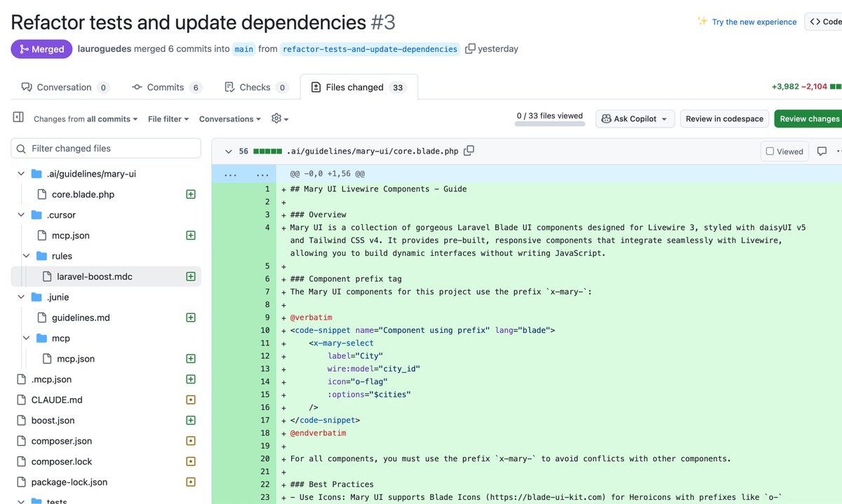Open the Code button at top right
Viewport: 842px width, 504px height.
pos(824,22)
